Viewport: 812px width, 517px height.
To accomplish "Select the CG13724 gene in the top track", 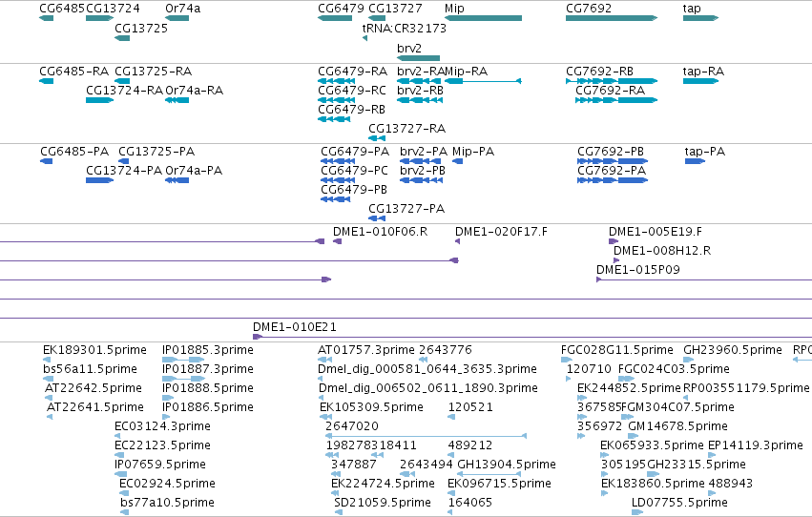I will (99, 18).
